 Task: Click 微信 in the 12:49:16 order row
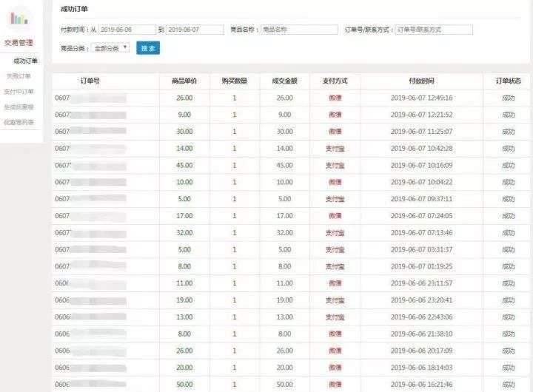point(335,98)
